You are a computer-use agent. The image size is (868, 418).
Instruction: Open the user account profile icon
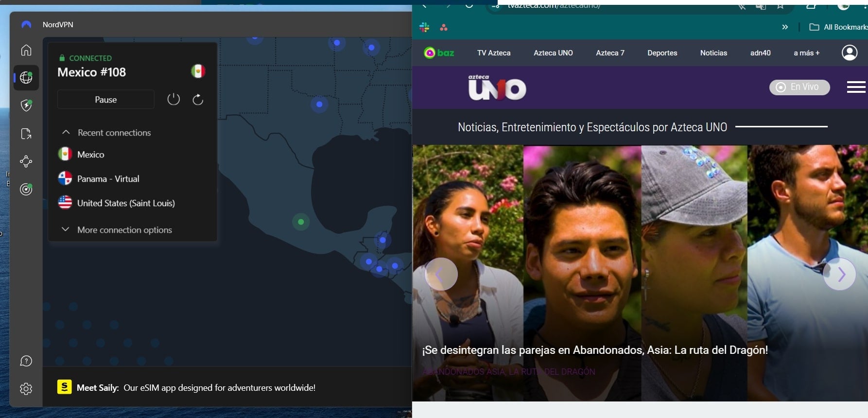tap(850, 52)
